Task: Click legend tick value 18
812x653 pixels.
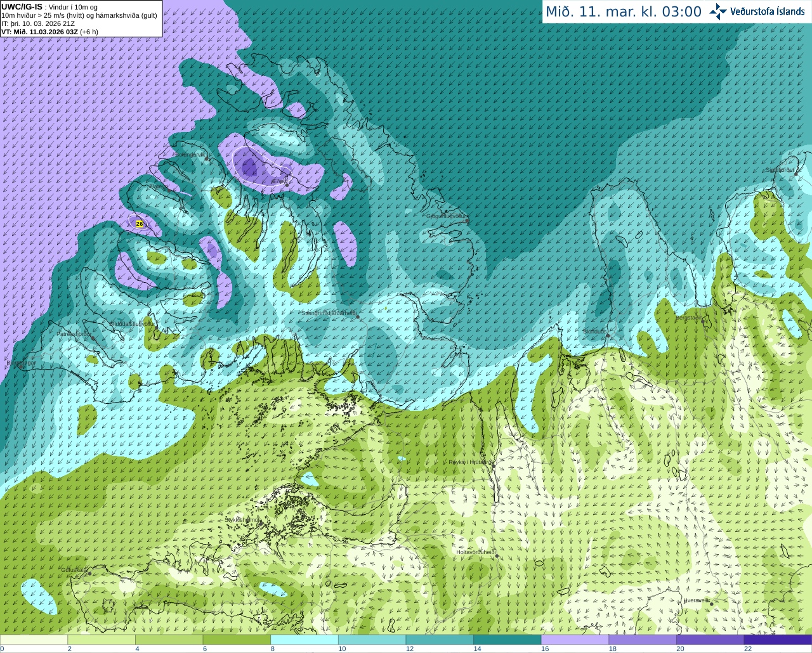Action: (x=612, y=649)
